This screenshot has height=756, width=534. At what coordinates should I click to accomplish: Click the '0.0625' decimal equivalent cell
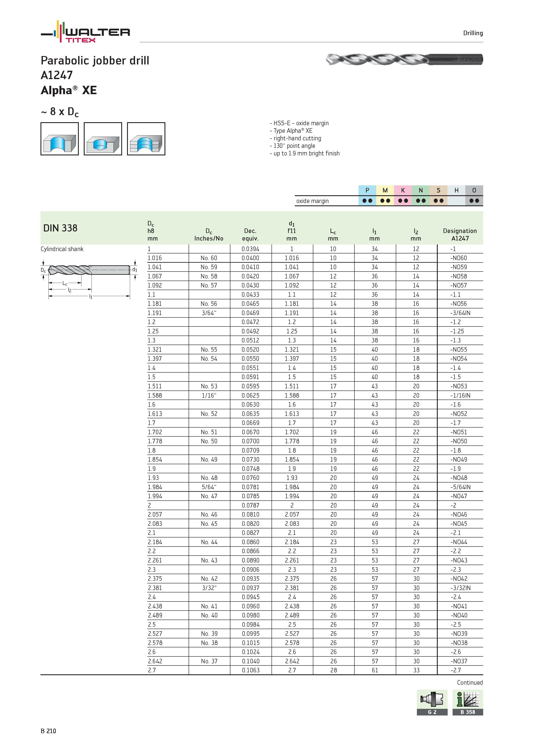[x=250, y=395]
